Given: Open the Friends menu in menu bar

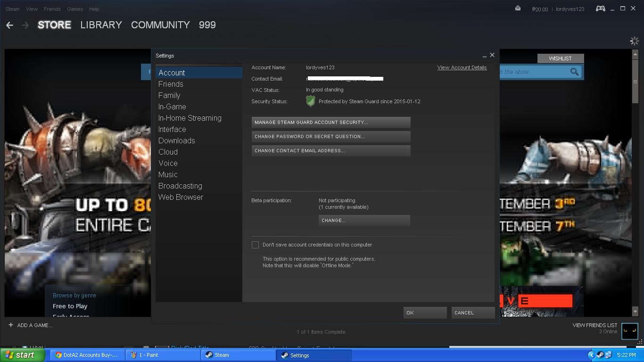Looking at the screenshot, I should [52, 9].
